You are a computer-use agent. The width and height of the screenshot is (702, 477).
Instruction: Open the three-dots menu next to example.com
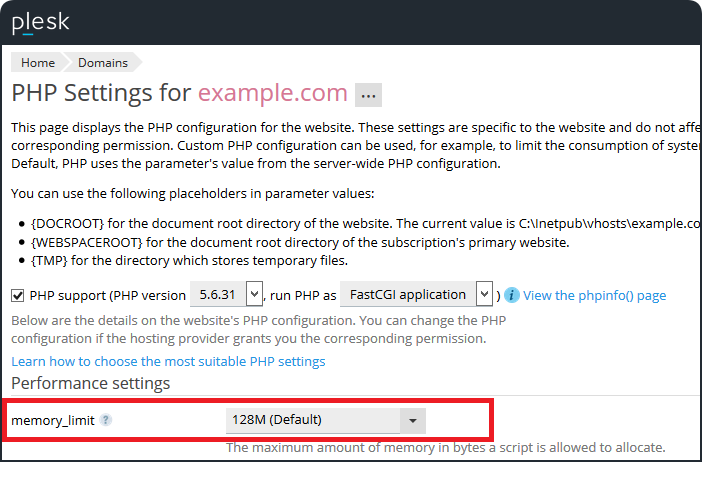369,95
